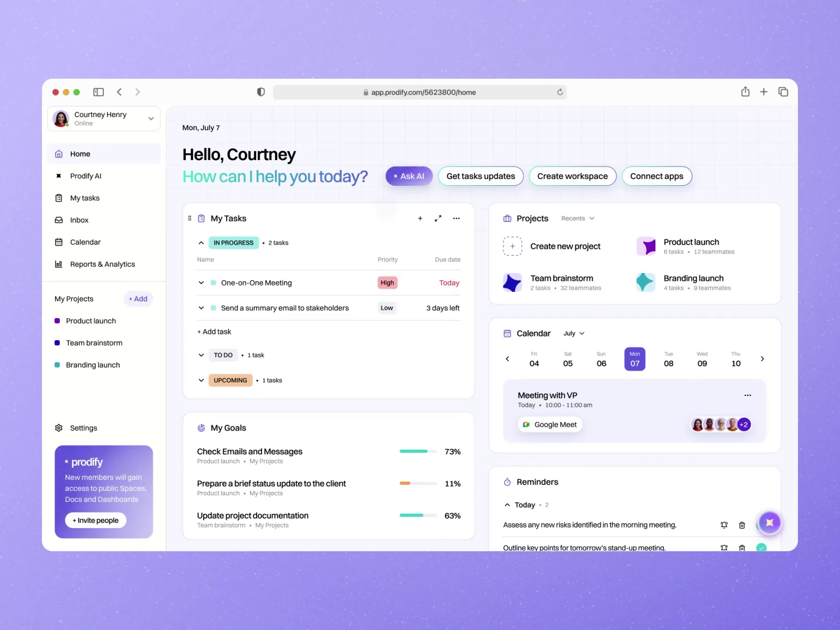Click the plus icon in My Tasks header

420,218
